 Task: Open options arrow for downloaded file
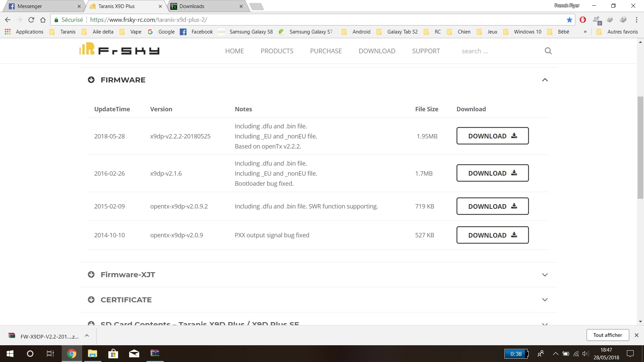click(x=87, y=336)
